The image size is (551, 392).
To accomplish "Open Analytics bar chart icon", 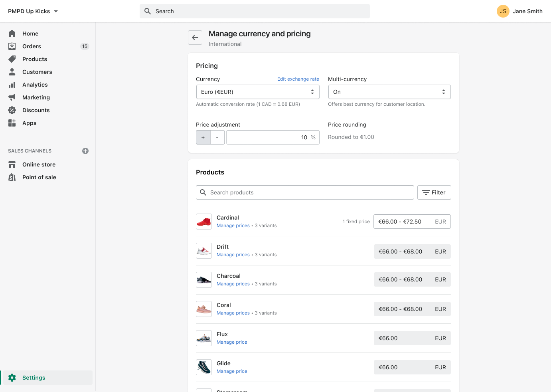I will click(x=12, y=85).
